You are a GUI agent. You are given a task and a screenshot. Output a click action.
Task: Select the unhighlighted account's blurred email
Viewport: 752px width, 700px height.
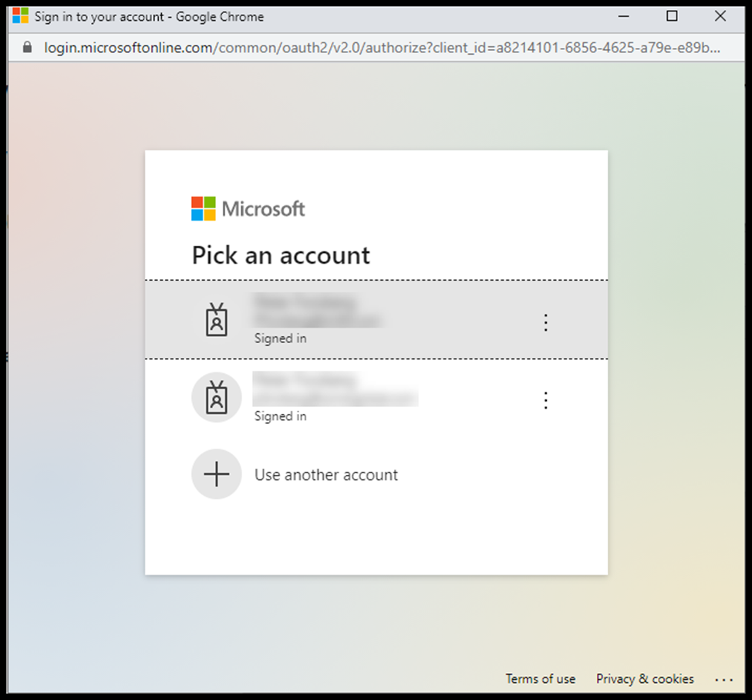(336, 398)
